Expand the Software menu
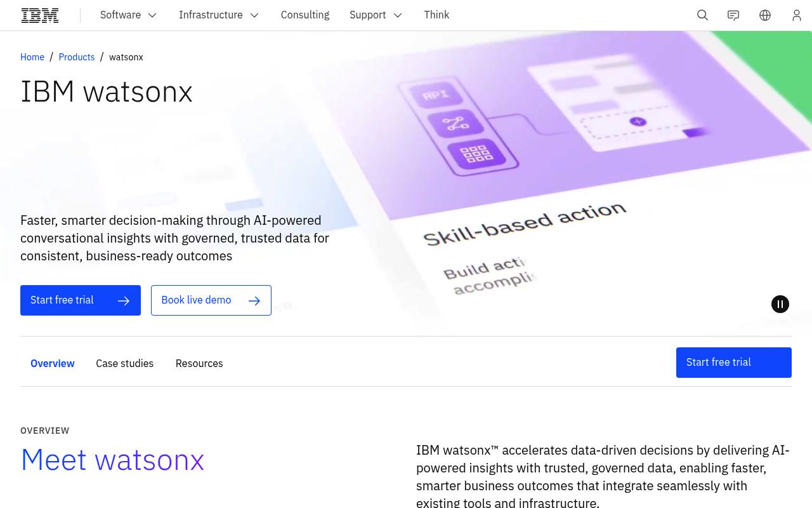 point(129,15)
